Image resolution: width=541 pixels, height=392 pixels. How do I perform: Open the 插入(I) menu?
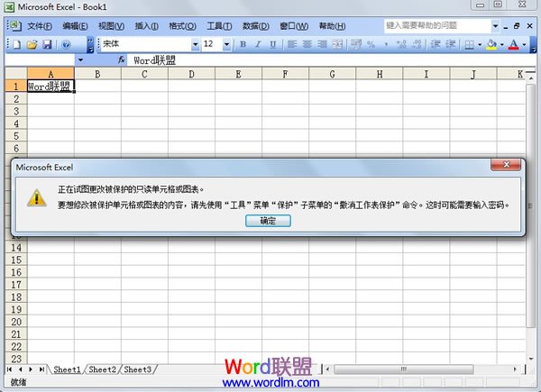pos(146,26)
